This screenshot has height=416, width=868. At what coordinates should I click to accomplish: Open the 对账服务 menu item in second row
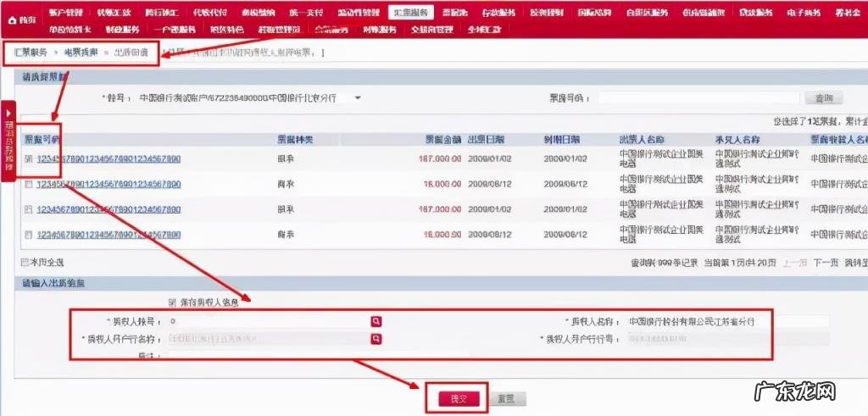tap(380, 30)
